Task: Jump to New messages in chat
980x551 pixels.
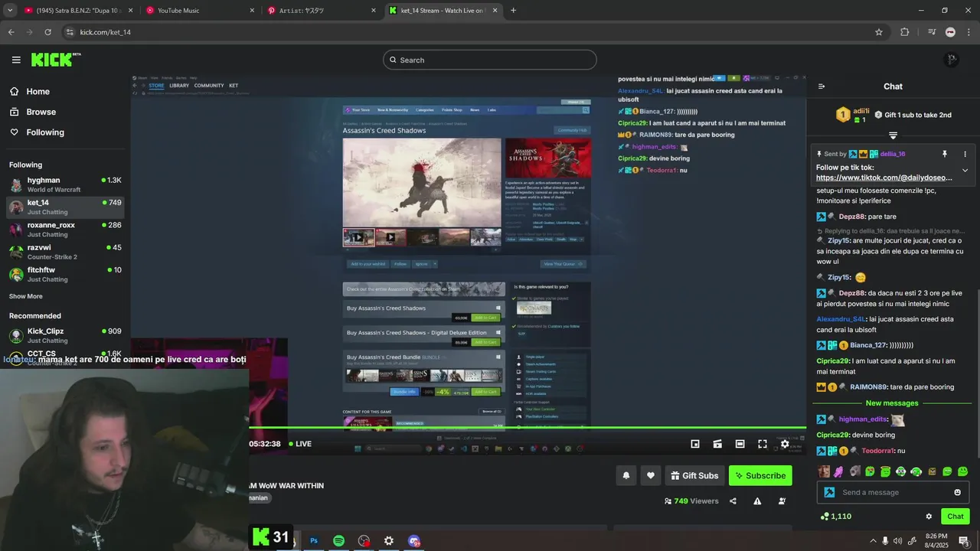Action: 892,403
